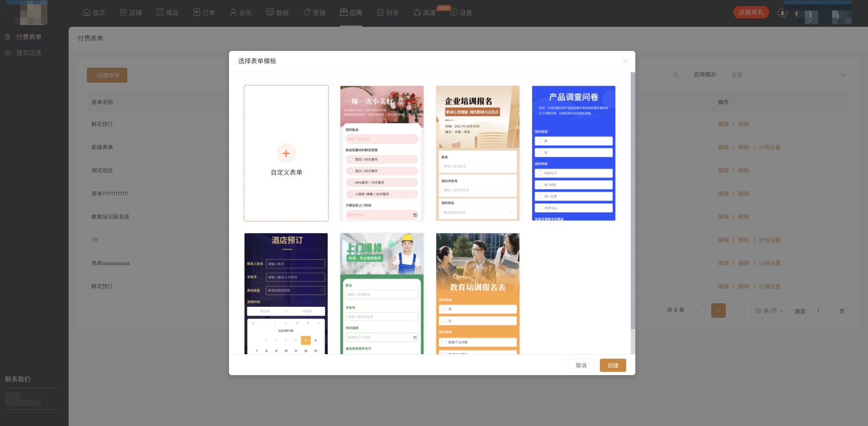Click the dialog's vertical scrollbar
Viewport: 868px width, 426px height.
[633, 200]
